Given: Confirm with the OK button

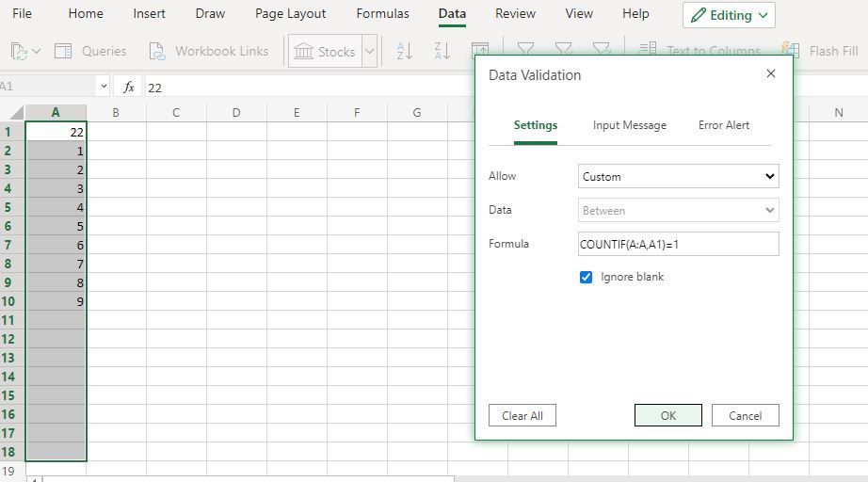Looking at the screenshot, I should (x=668, y=415).
